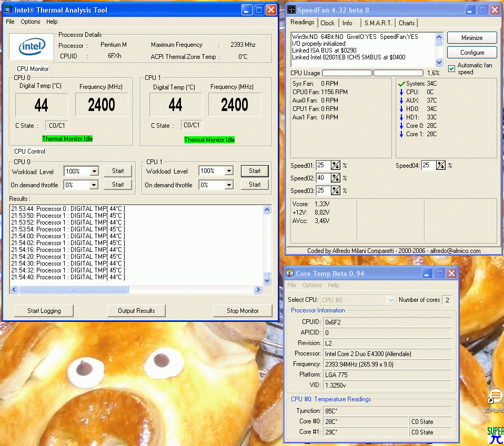Click blue down arrow icon beside HD1 33C

click(401, 117)
